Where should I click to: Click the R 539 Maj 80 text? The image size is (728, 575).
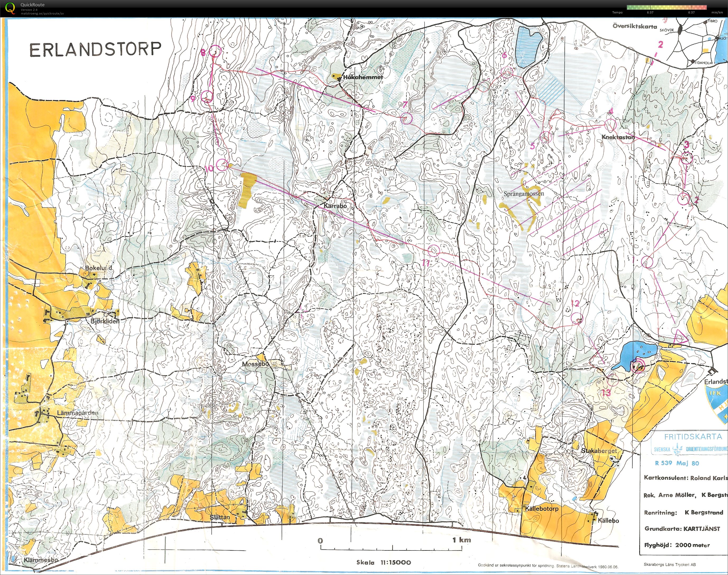pos(677,463)
